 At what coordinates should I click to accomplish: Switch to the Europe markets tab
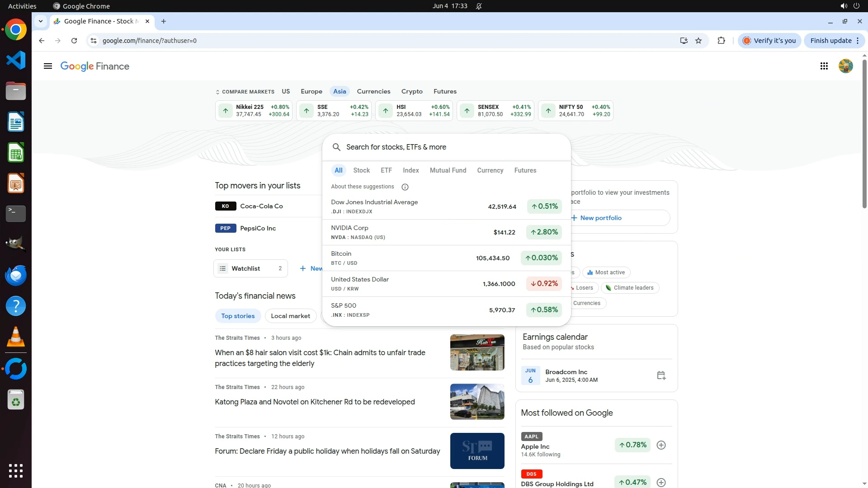[311, 91]
